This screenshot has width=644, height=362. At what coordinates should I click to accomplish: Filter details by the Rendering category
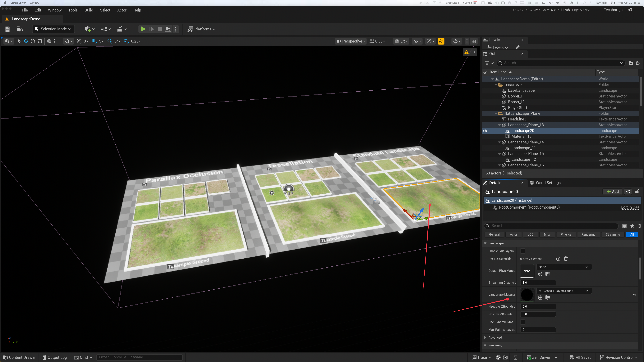pos(588,235)
